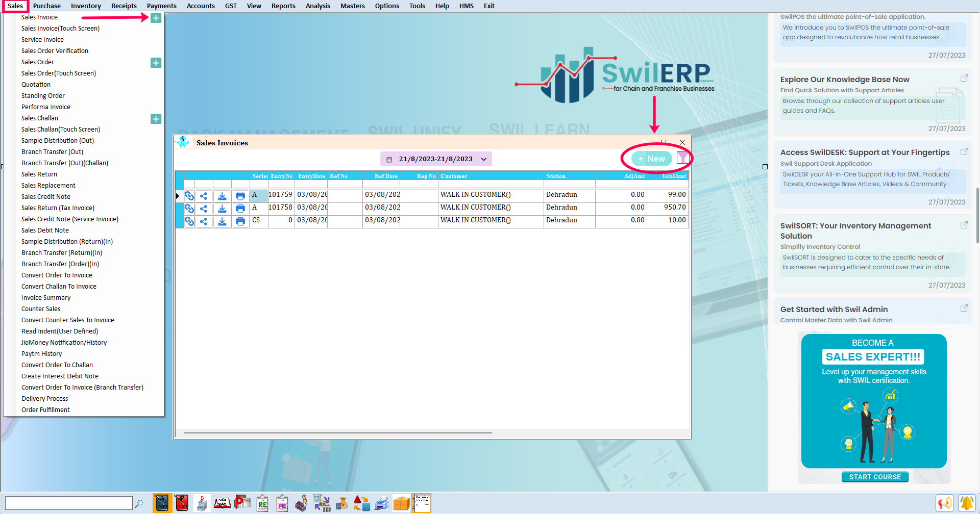The width and height of the screenshot is (980, 514).
Task: Click total amount 950.70 cell
Action: [x=668, y=208]
